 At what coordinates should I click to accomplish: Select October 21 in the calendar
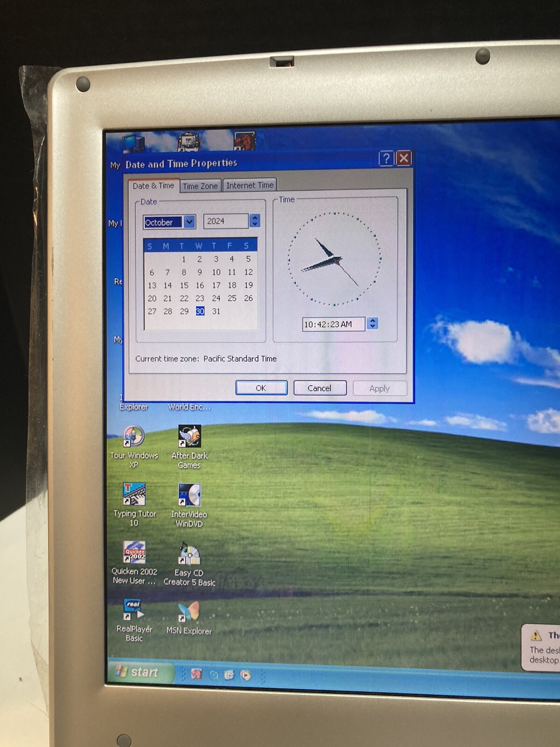168,298
